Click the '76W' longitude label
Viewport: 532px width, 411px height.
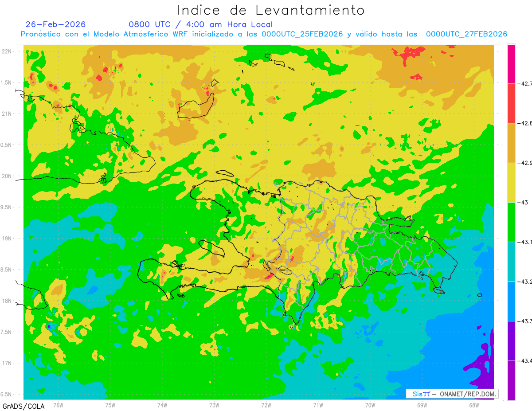[58, 405]
